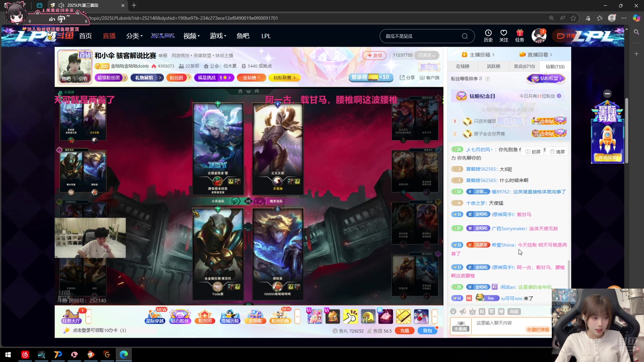Open the 历史 history icon
The width and height of the screenshot is (644, 362).
click(488, 36)
